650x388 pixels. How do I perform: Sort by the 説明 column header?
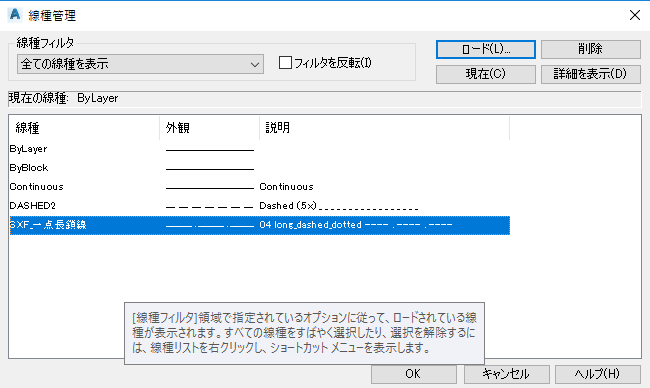pos(384,128)
